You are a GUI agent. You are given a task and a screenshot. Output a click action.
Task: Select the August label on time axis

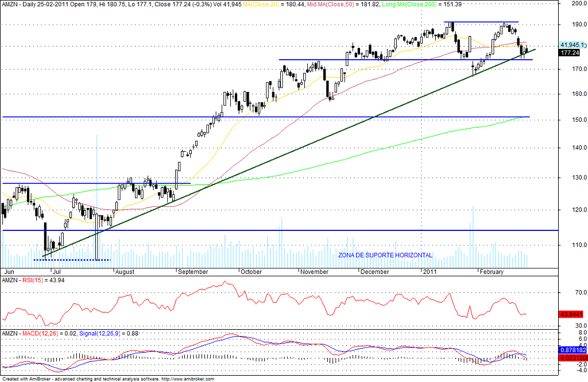coord(125,272)
